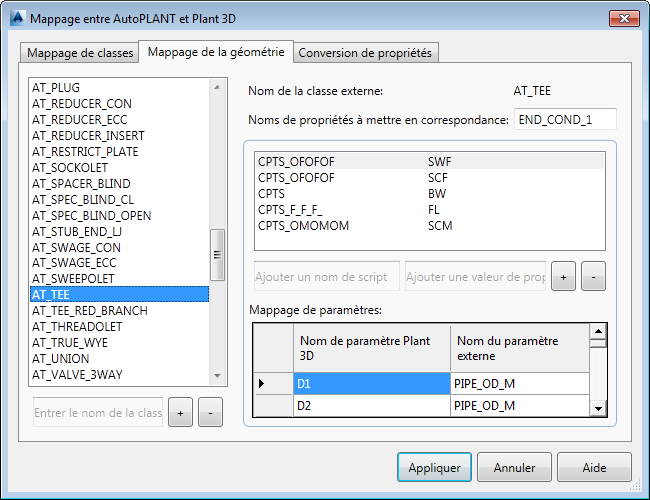650x500 pixels.
Task: Click the D1 parameter cell
Action: [x=371, y=383]
